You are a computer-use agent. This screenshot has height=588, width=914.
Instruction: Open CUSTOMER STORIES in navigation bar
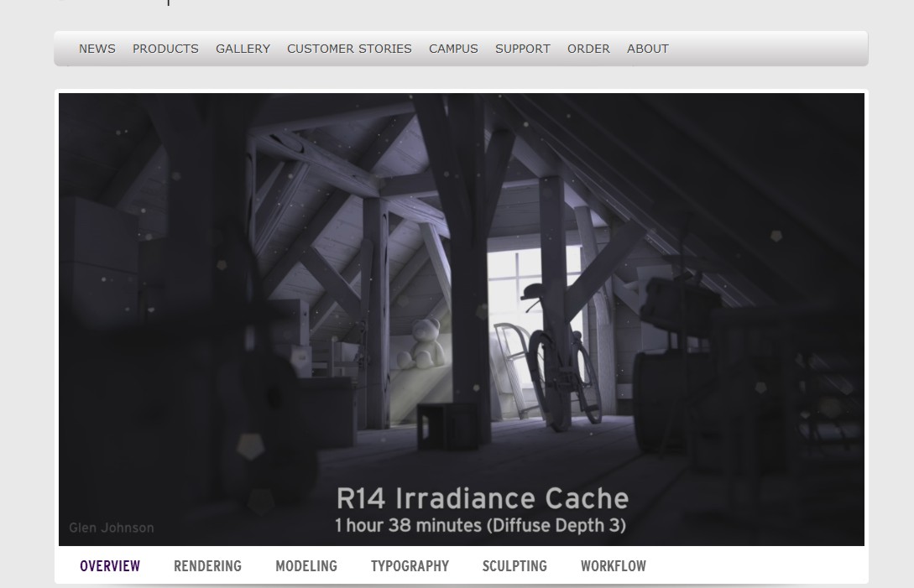tap(349, 49)
